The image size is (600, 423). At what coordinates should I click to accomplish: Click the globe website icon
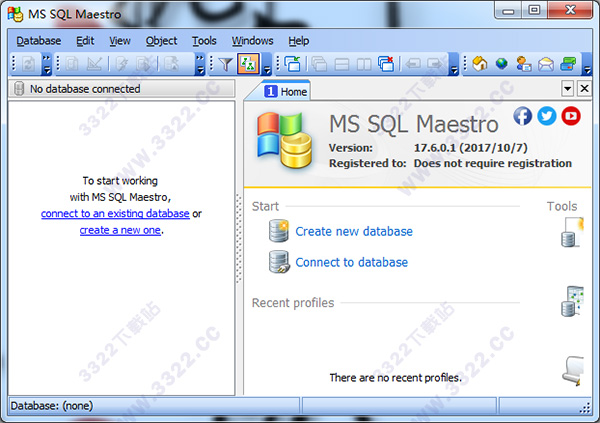tap(502, 64)
